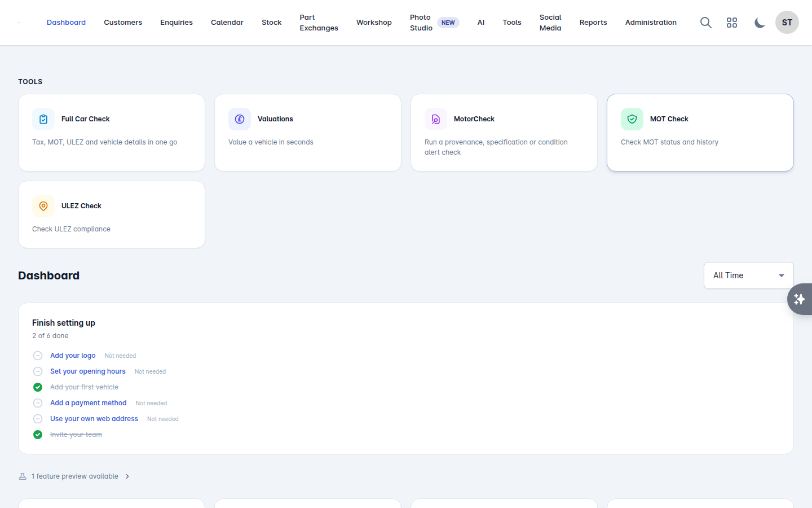Image resolution: width=812 pixels, height=508 pixels.
Task: Click the Full Car Check clipboard icon
Action: [43, 119]
